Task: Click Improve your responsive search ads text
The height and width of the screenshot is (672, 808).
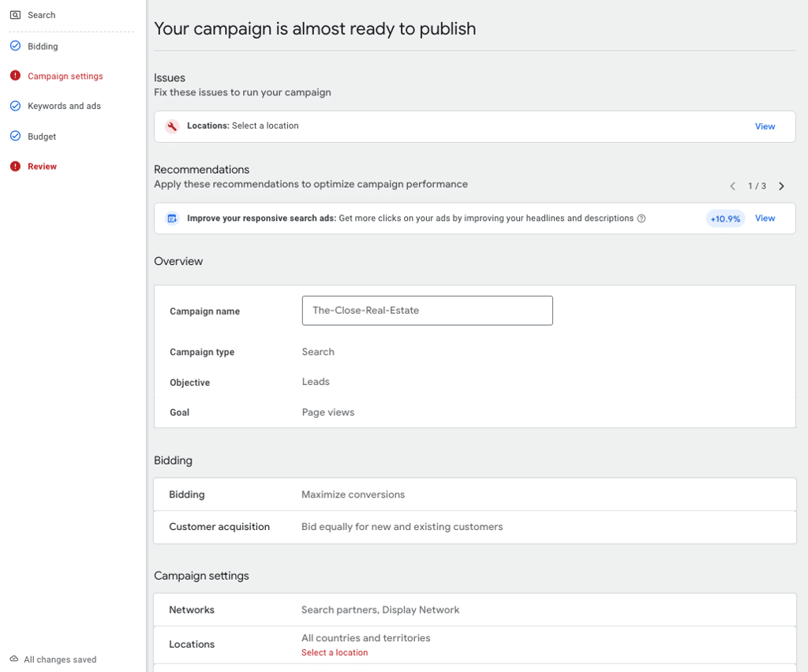Action: (x=261, y=218)
